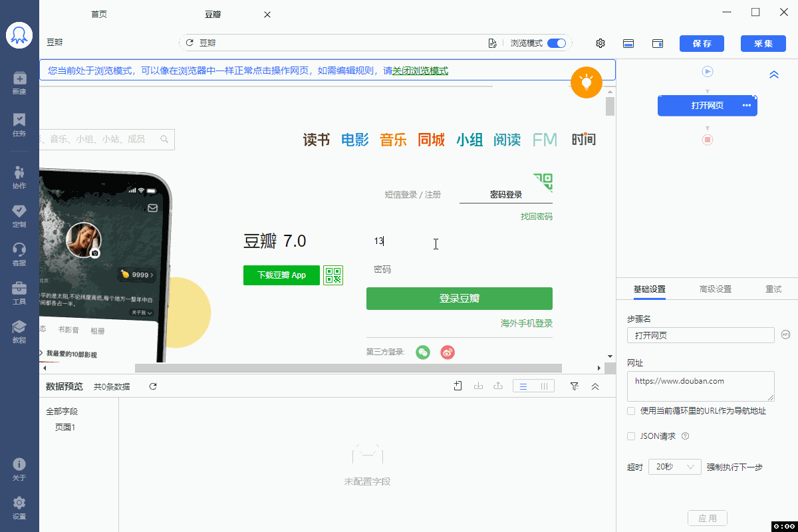Click the 密码 password input field

tap(460, 269)
